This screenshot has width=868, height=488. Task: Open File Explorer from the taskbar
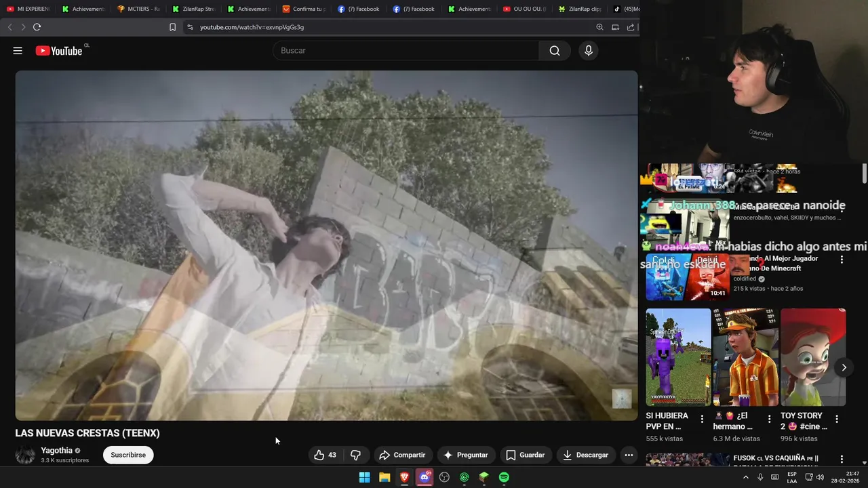pos(384,477)
